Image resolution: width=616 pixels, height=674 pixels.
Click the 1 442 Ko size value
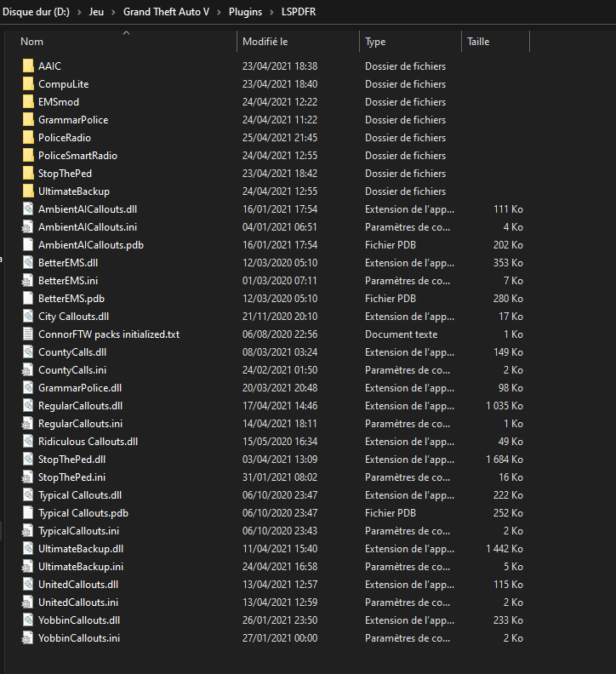tap(505, 549)
